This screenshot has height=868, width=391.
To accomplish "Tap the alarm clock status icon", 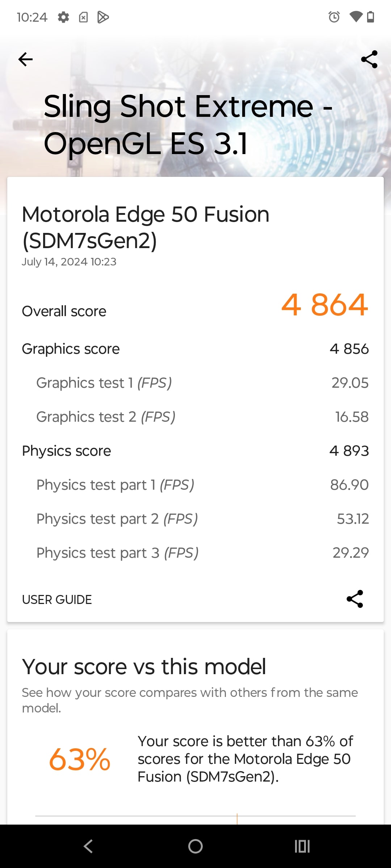I will pyautogui.click(x=334, y=17).
